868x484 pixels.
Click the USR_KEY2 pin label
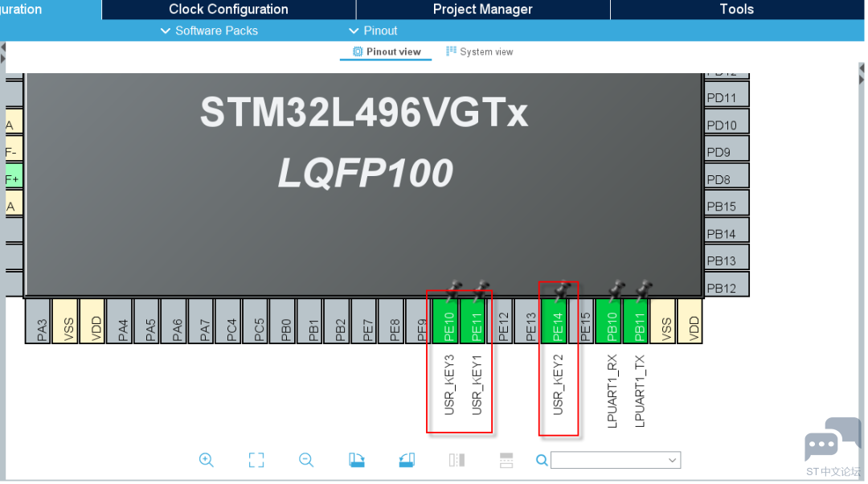point(558,385)
